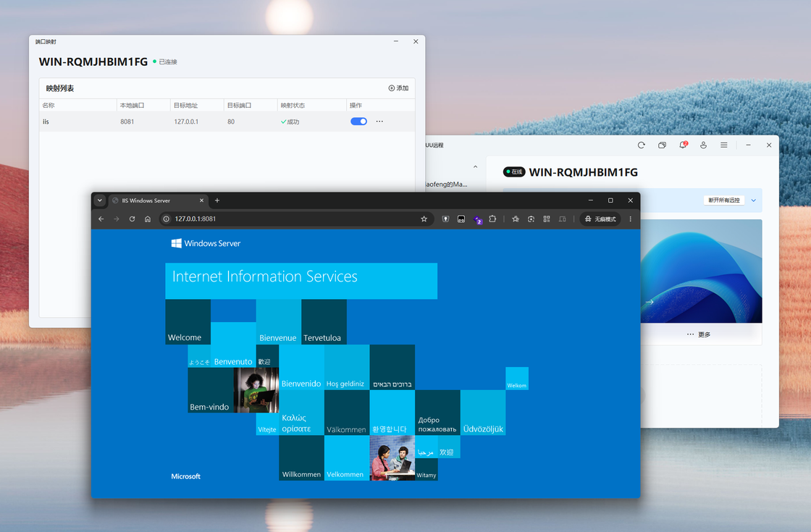Click the refresh icon in UU远程 window
The height and width of the screenshot is (532, 811).
642,145
